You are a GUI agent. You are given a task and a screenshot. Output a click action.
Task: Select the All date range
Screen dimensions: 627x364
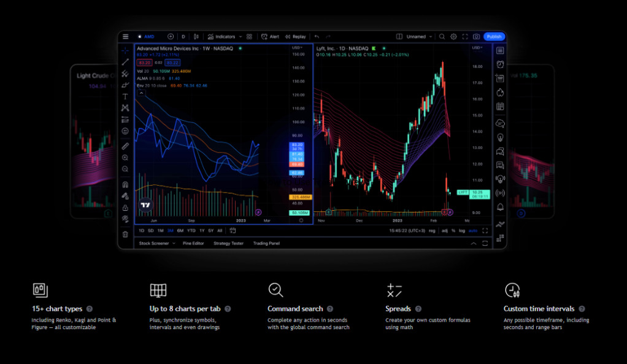point(220,230)
